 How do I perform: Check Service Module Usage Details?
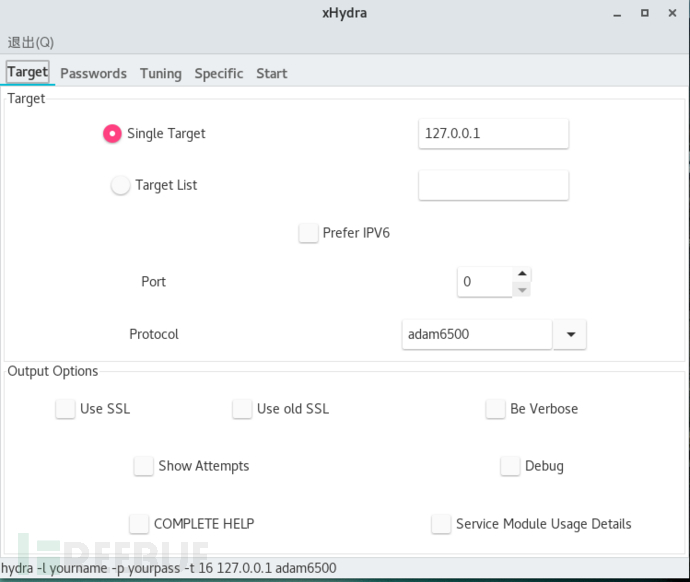tap(441, 524)
